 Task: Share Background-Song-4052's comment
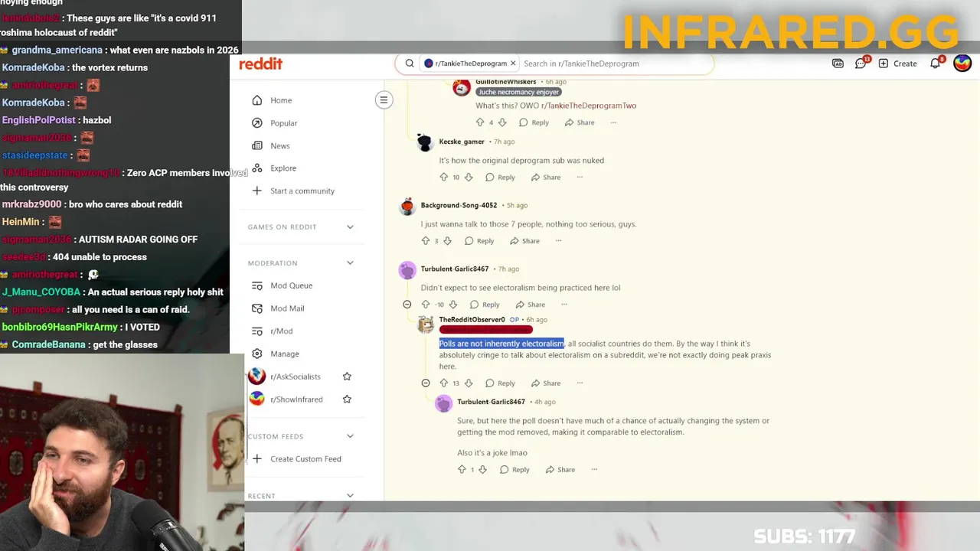pos(524,240)
